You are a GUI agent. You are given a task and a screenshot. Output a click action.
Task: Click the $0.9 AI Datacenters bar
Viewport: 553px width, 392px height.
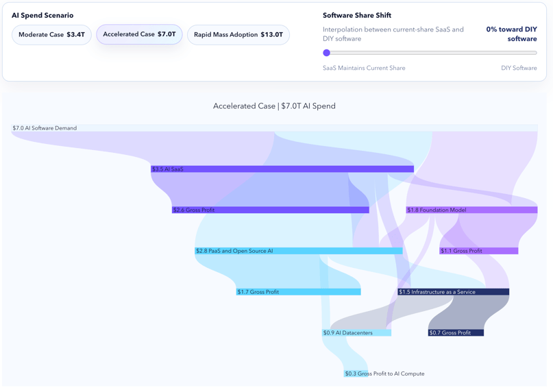356,333
